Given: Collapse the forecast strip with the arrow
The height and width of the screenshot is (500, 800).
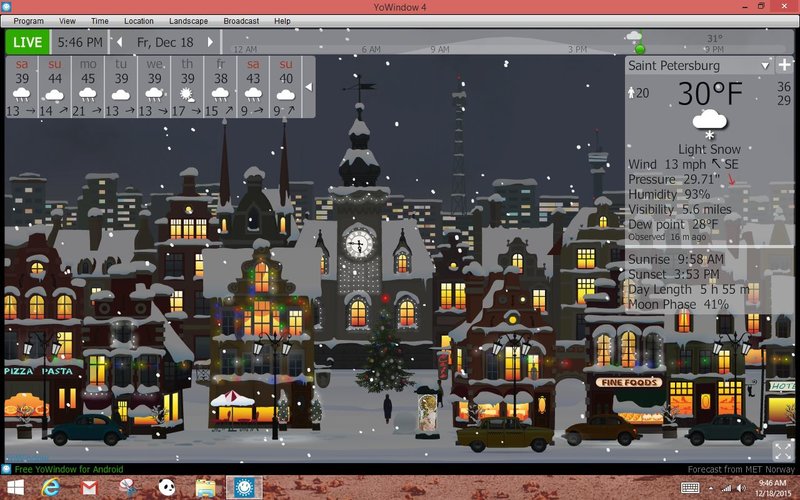Looking at the screenshot, I should point(308,87).
